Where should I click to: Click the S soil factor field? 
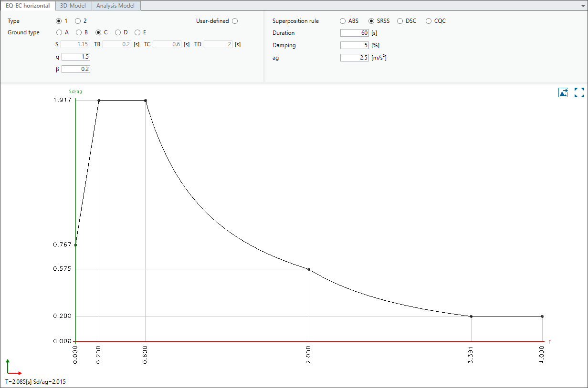(75, 44)
